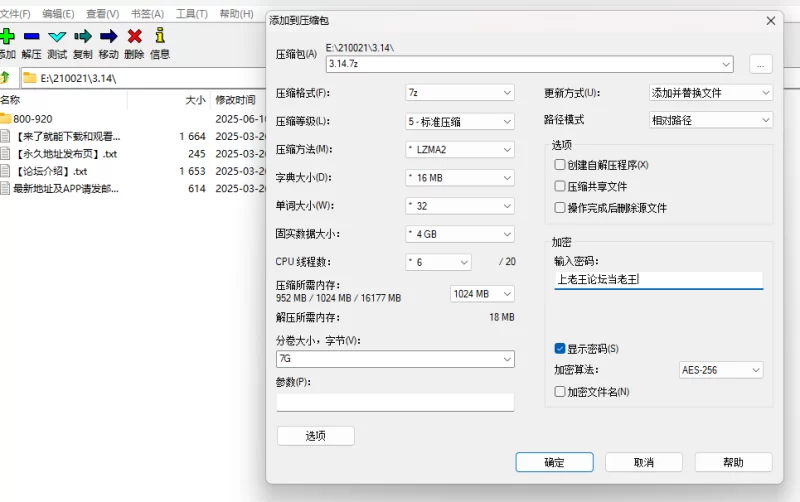Image resolution: width=800 pixels, height=502 pixels.
Task: Open the 压缩格式 7z dropdown
Action: point(460,93)
